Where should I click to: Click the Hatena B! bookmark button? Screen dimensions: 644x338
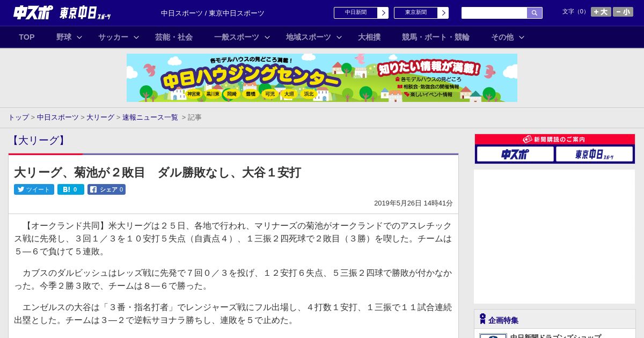(71, 189)
